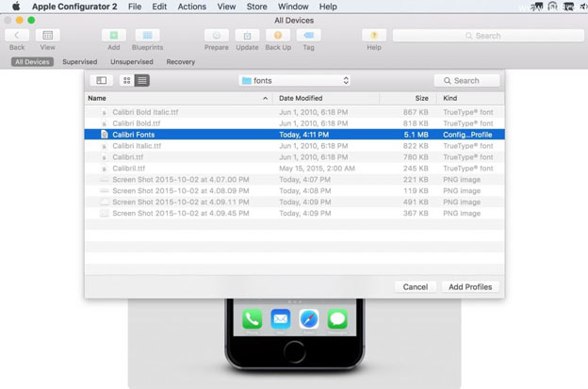Open Blueprints from the toolbar
This screenshot has height=389, width=588.
pyautogui.click(x=147, y=35)
